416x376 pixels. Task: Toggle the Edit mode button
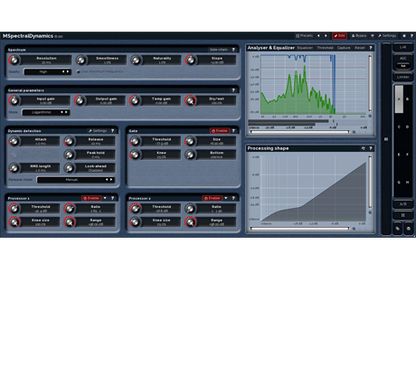(340, 36)
